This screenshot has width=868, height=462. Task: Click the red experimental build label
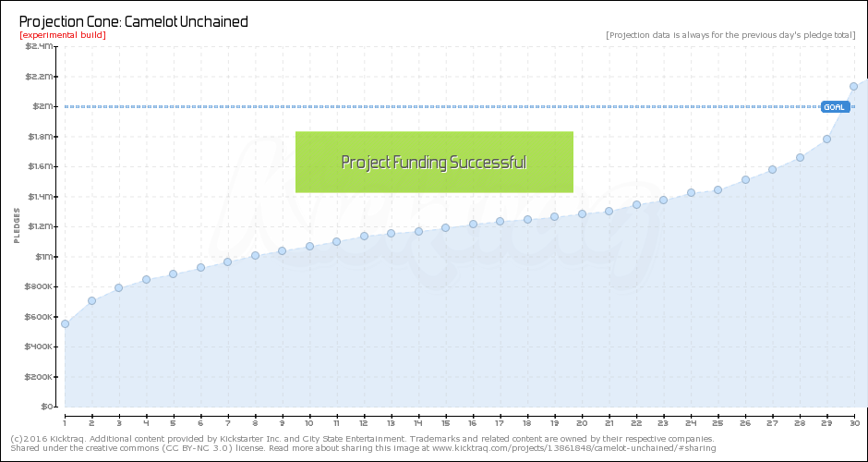tap(63, 35)
